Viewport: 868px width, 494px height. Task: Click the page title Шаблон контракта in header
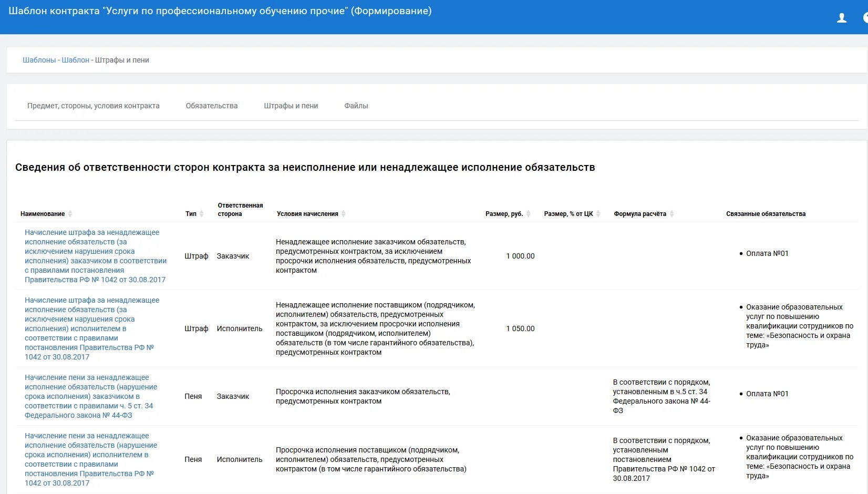[x=220, y=11]
